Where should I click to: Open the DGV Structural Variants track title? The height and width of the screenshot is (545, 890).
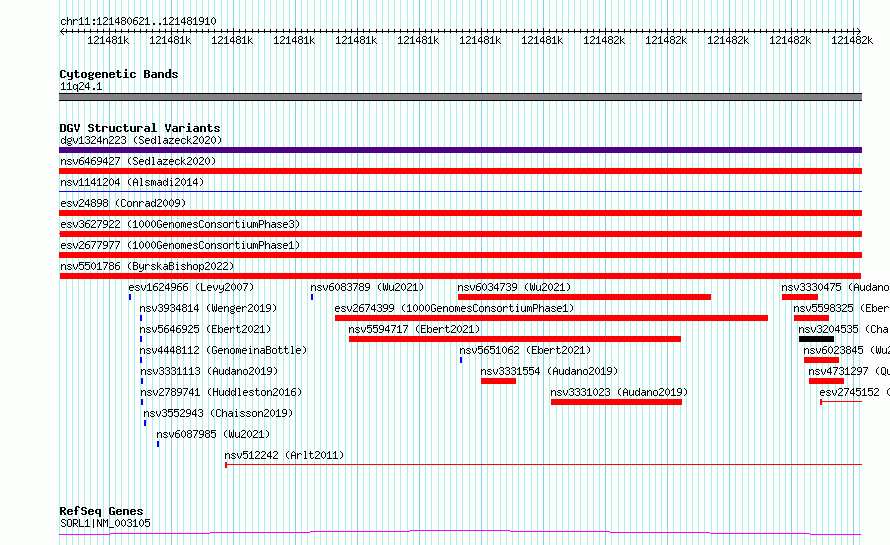click(x=140, y=128)
